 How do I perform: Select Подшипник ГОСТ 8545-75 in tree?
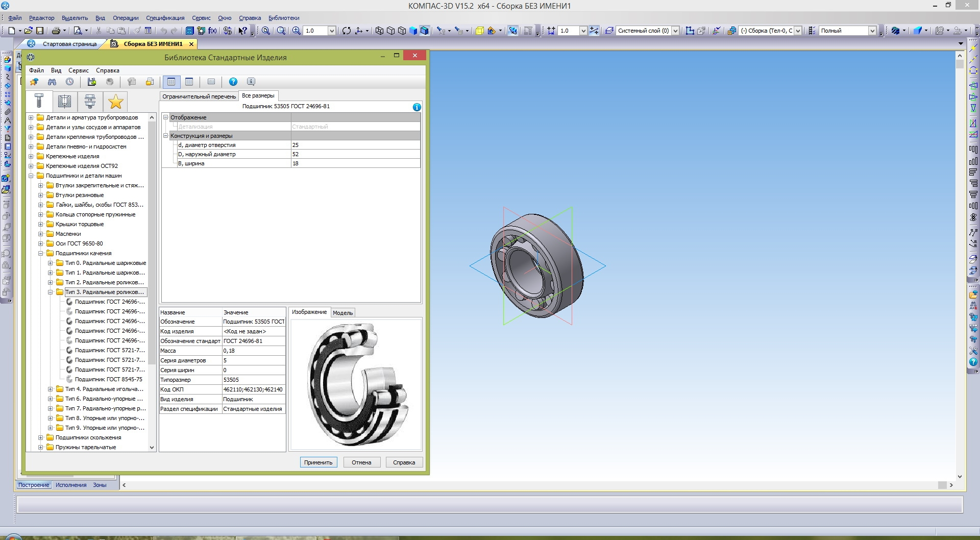[108, 379]
